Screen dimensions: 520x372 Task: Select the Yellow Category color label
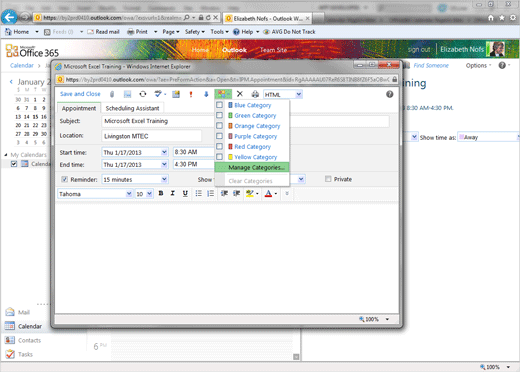pos(255,157)
